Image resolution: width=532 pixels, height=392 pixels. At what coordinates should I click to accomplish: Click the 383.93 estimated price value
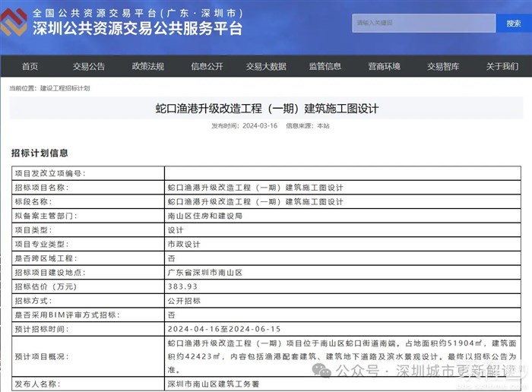(182, 286)
